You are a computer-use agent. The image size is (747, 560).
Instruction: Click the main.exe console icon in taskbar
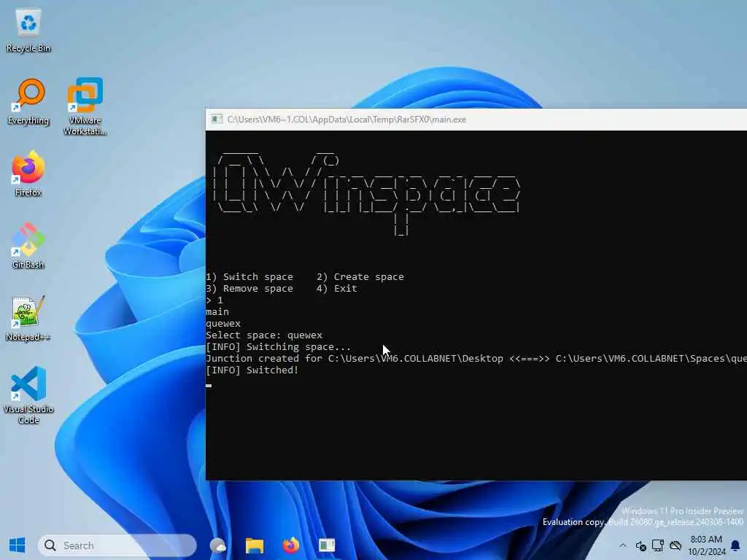tap(327, 545)
